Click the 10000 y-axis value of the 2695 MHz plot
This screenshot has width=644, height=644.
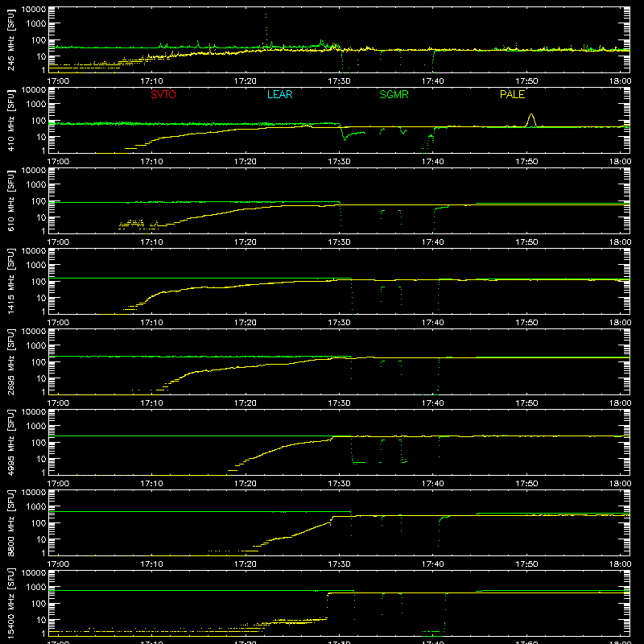click(x=34, y=332)
